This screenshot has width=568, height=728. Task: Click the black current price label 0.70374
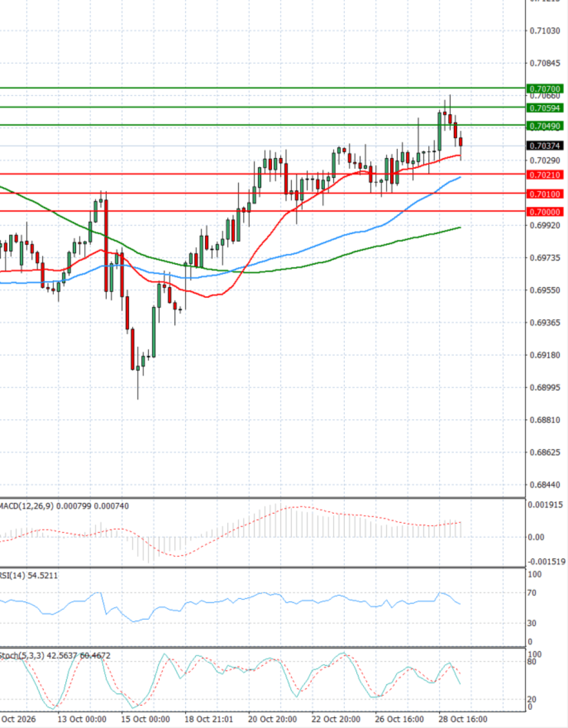(x=545, y=146)
